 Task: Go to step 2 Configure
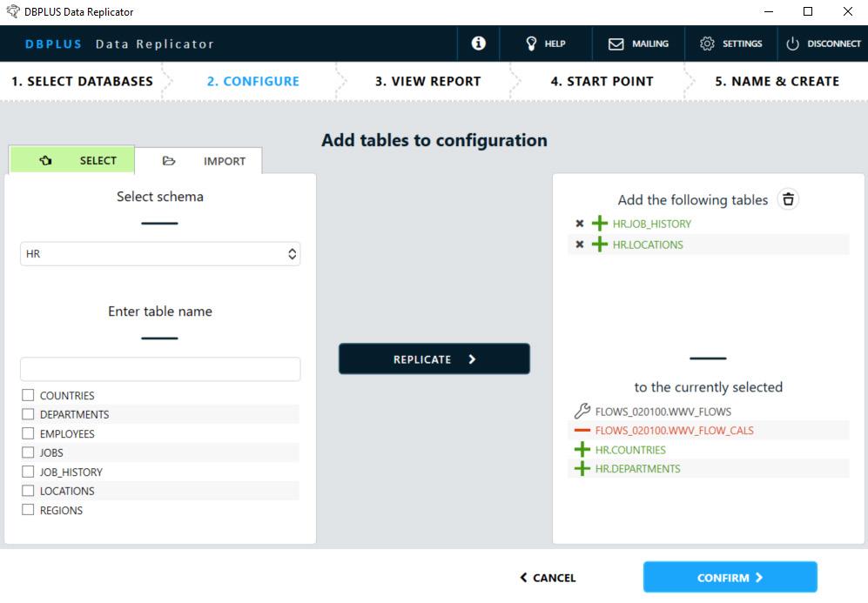[253, 81]
